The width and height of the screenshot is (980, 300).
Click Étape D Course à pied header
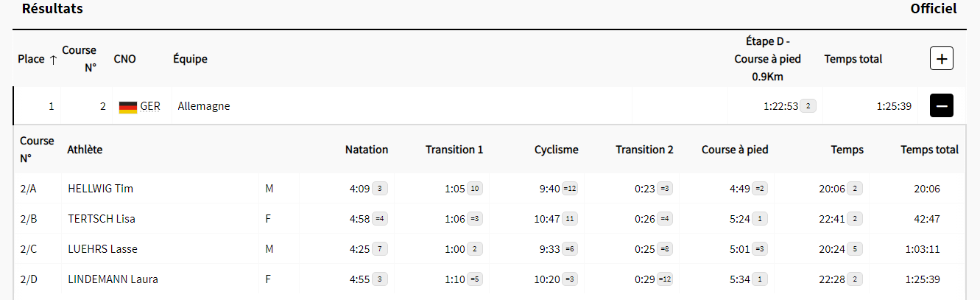tap(767, 59)
